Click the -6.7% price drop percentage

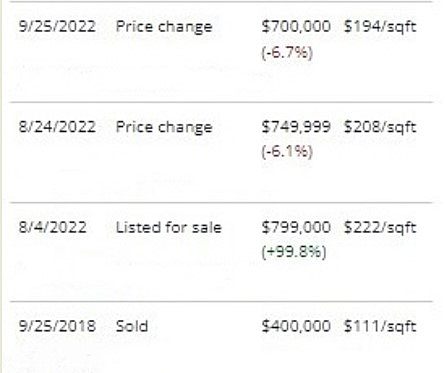coord(287,52)
